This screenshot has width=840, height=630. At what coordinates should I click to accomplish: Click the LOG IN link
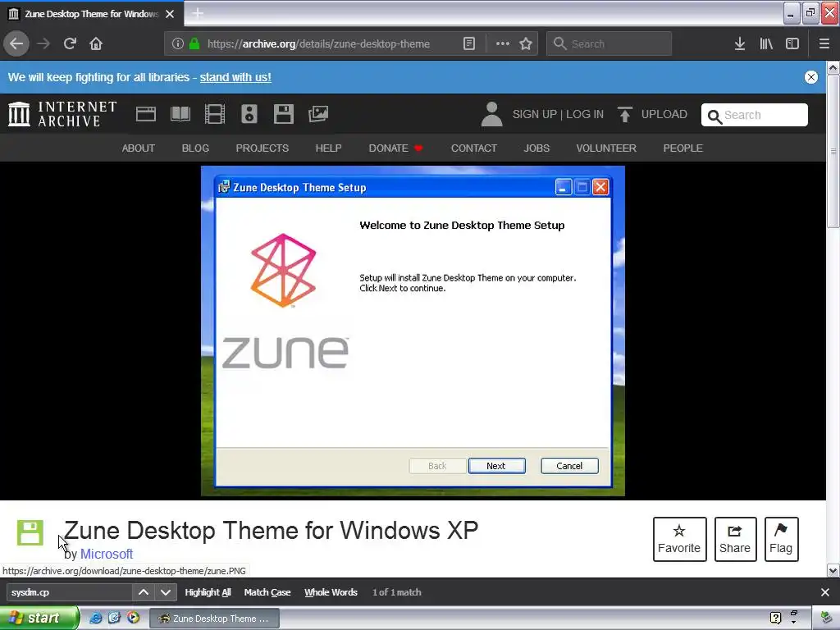tap(584, 114)
